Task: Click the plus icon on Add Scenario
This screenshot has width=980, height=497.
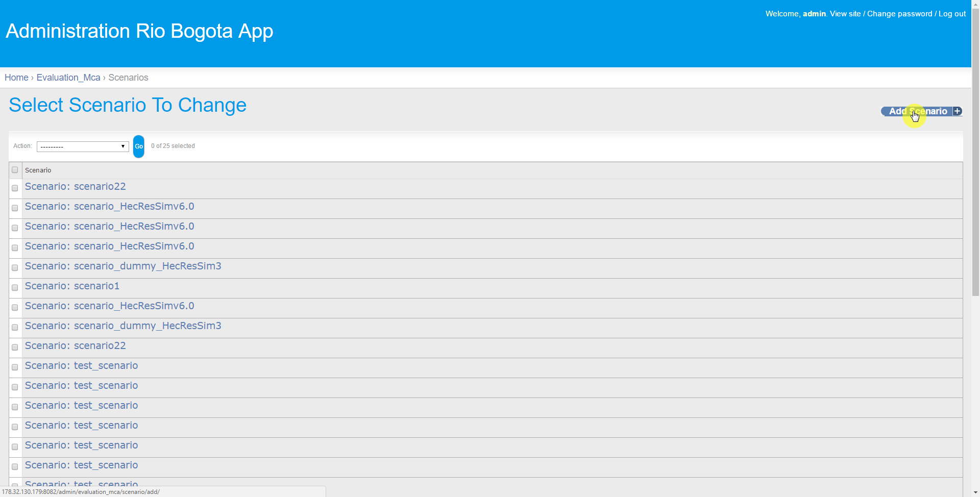Action: (x=957, y=111)
